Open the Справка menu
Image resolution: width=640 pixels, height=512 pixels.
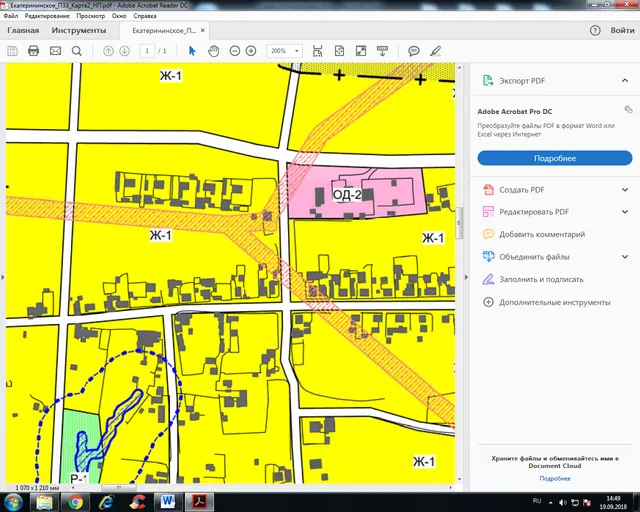[145, 16]
